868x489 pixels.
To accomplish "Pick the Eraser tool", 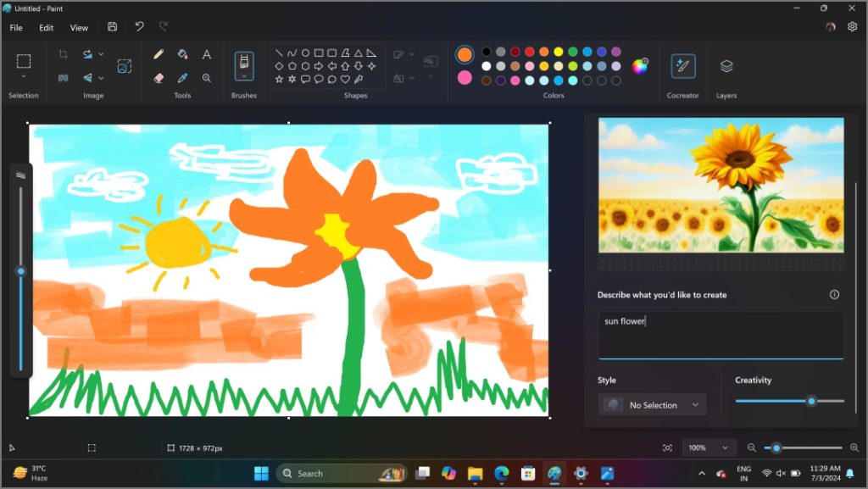I will (x=158, y=78).
